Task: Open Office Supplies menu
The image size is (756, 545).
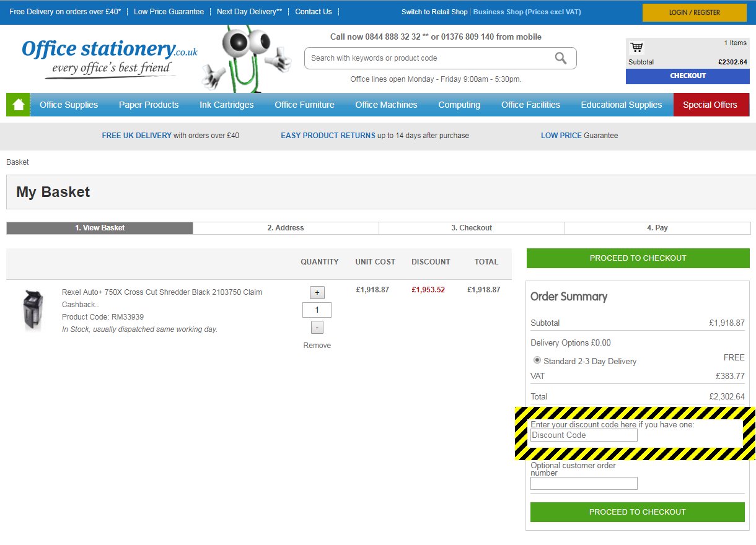Action: (69, 105)
